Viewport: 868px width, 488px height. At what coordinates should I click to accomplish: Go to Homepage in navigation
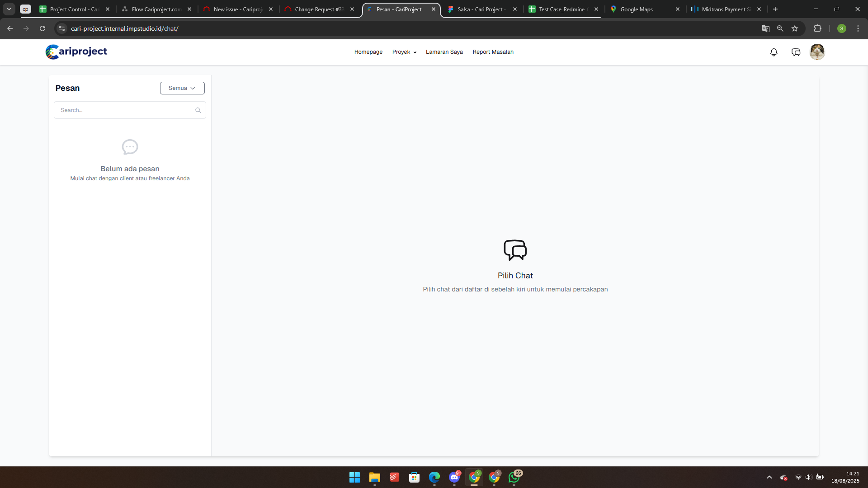(368, 52)
